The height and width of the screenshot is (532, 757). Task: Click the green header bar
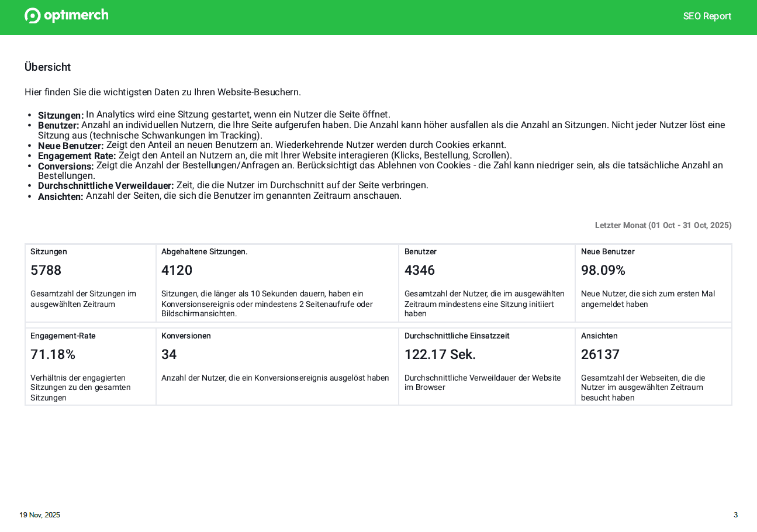[x=379, y=18]
